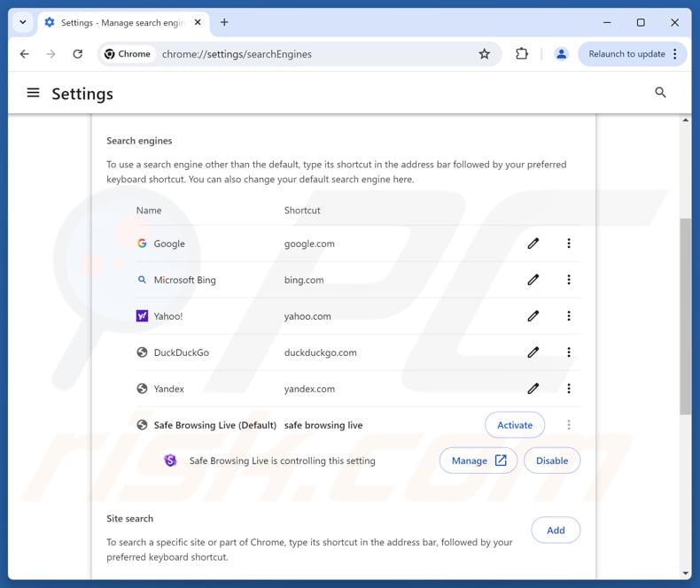Click the yahoo.com shortcut text
The width and height of the screenshot is (700, 588).
(307, 316)
